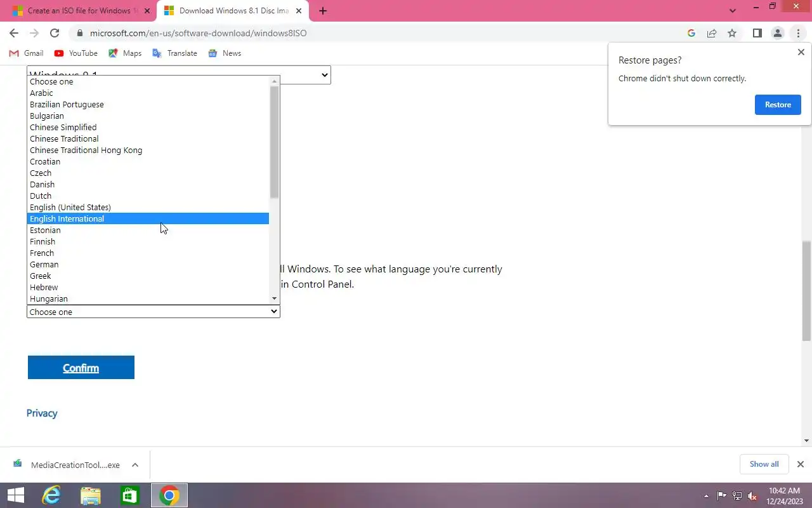
Task: Choose Dutch language
Action: [148, 196]
